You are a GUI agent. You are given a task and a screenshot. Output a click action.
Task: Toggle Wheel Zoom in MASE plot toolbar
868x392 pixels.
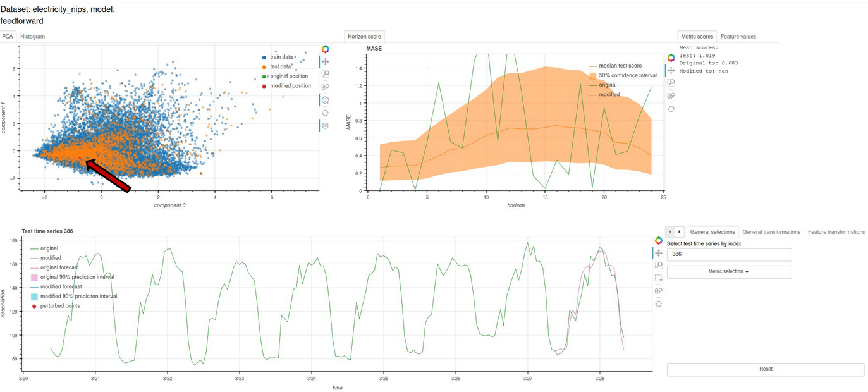point(671,96)
